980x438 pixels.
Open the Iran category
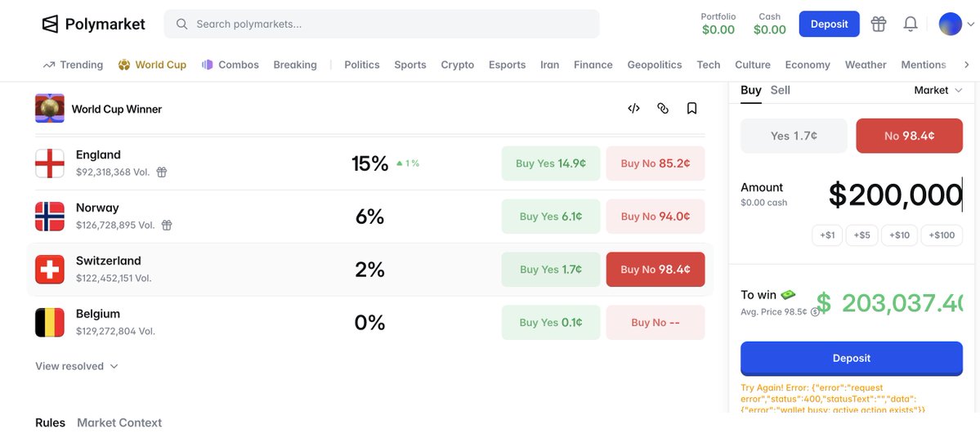[550, 65]
